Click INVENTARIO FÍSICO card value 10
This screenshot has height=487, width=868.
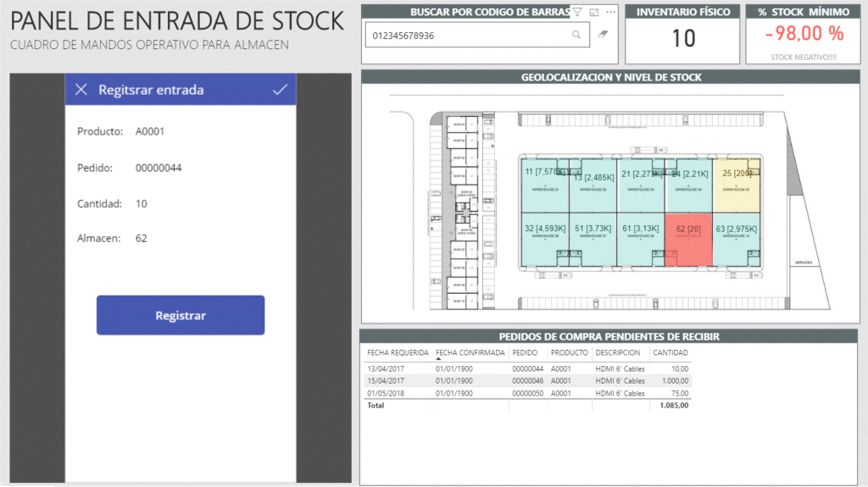click(x=683, y=39)
